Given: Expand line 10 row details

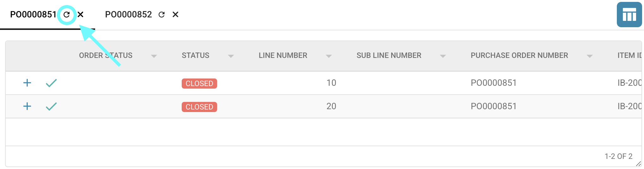Looking at the screenshot, I should [27, 83].
